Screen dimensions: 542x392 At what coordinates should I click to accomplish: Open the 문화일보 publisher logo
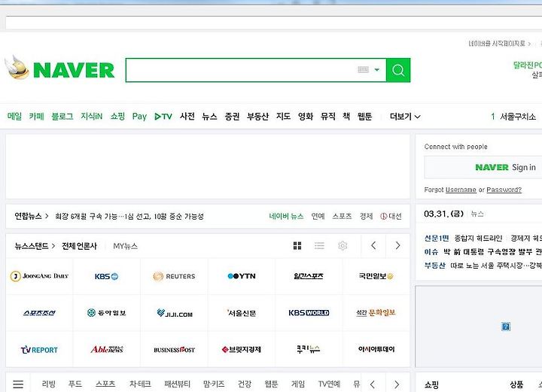[x=376, y=313]
